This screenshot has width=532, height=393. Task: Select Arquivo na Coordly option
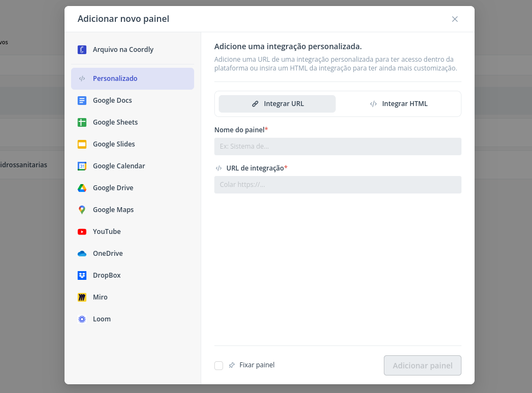click(x=133, y=50)
